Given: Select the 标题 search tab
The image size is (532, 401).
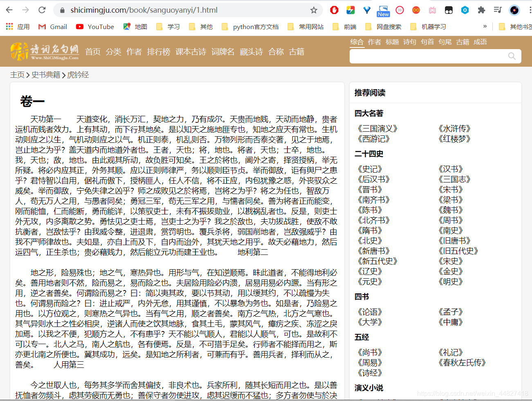Looking at the screenshot, I should (x=392, y=42).
